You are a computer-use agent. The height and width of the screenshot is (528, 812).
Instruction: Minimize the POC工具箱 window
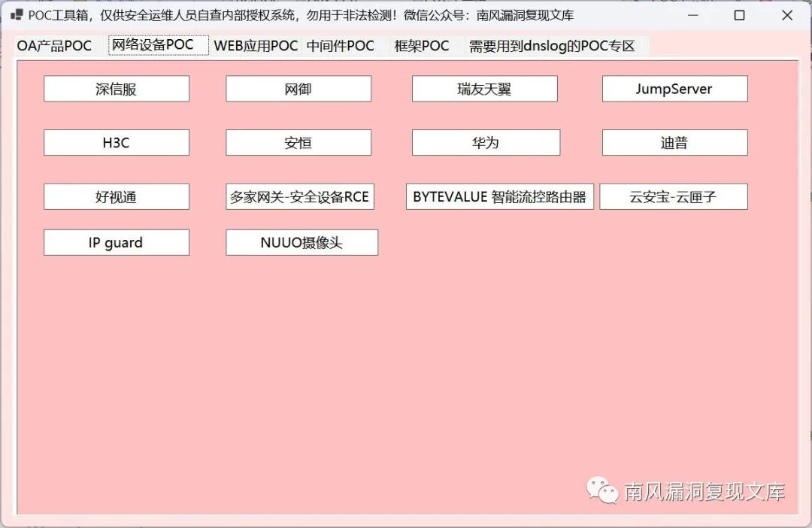693,16
